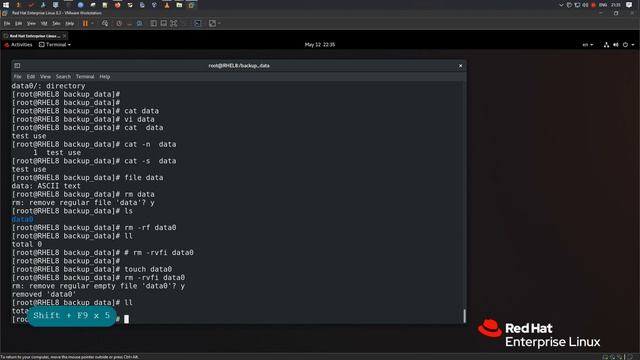640x360 pixels.
Task: Open the terminal's Terminal menu
Action: pos(85,77)
